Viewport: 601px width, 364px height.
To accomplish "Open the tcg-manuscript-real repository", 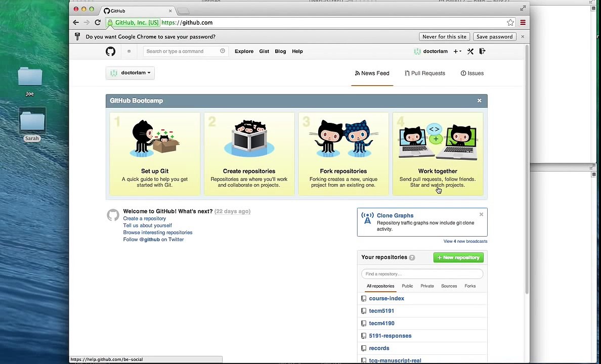I will [395, 360].
